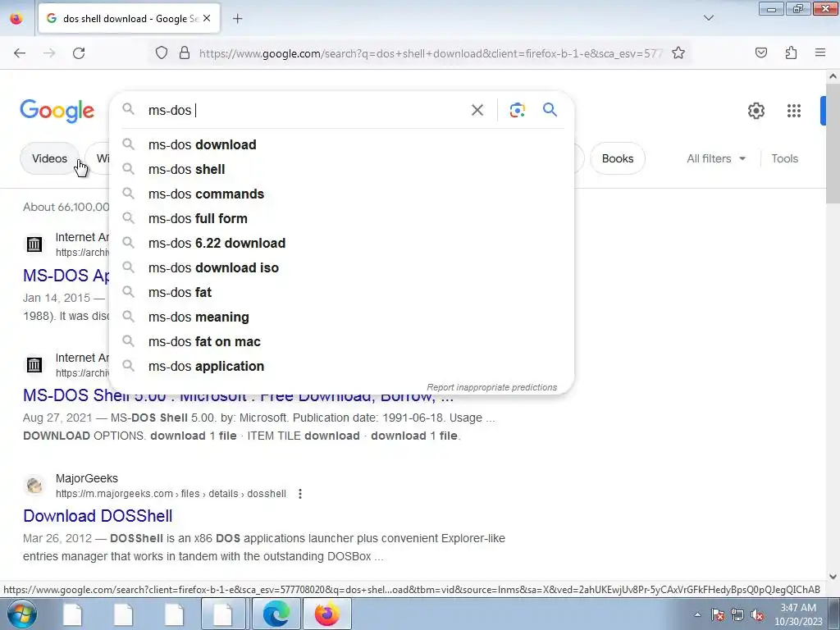Open the Extensions puzzle icon

(791, 53)
